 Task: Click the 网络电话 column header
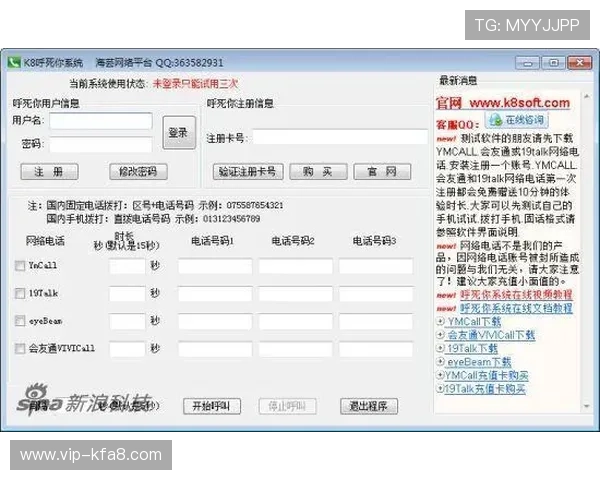[45, 241]
